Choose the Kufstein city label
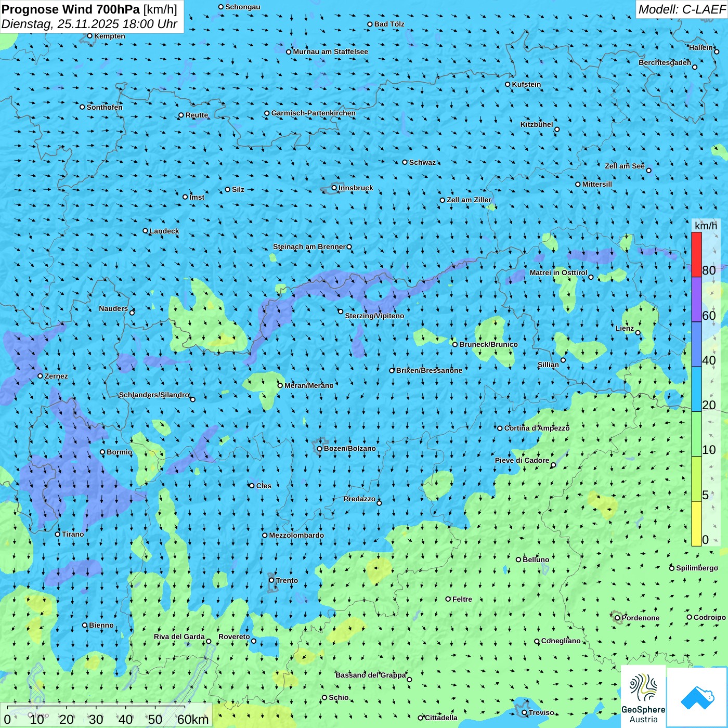 click(526, 84)
